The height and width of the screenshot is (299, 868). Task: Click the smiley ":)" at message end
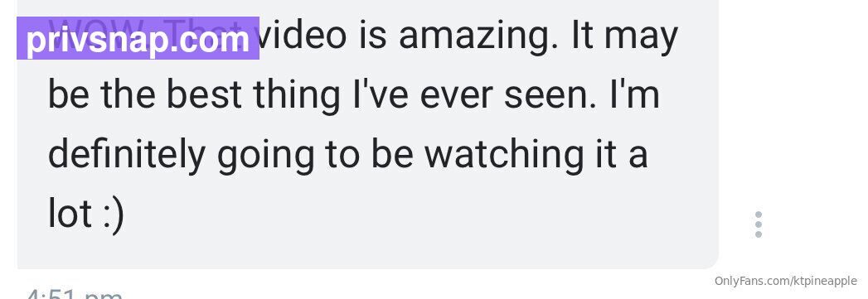[114, 215]
